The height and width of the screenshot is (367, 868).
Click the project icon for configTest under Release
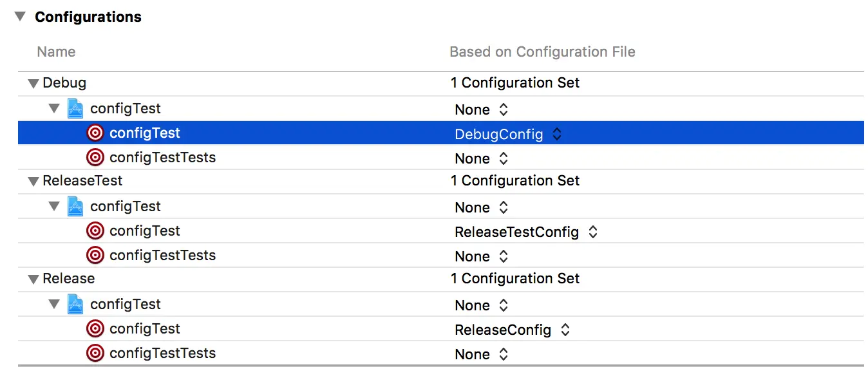coord(76,305)
